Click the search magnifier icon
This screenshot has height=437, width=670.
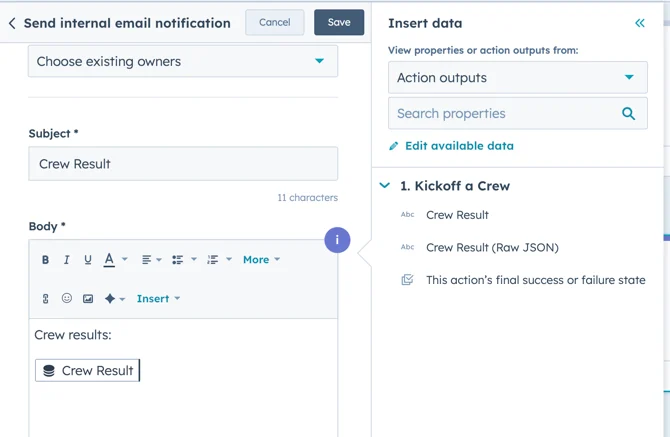pyautogui.click(x=628, y=114)
